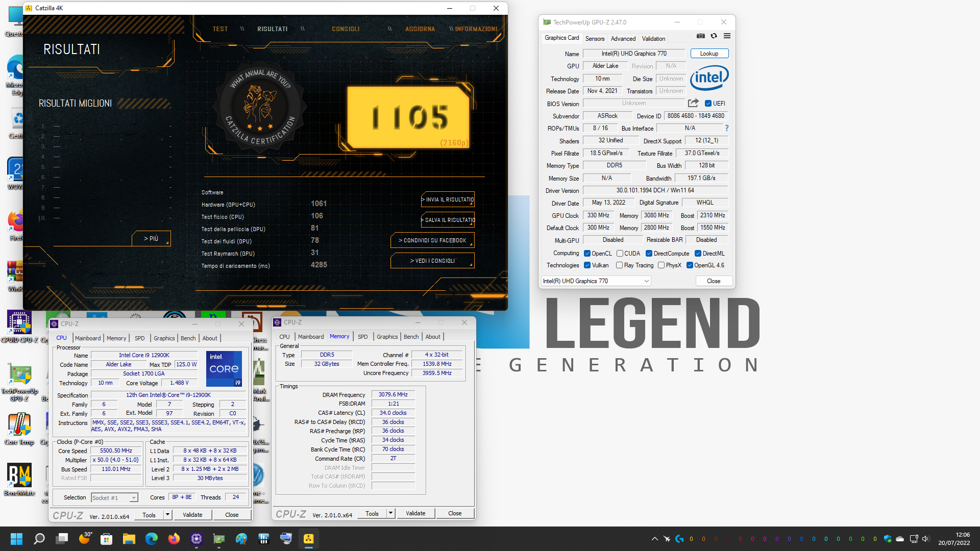This screenshot has width=980, height=551.
Task: Toggle the DirectCompute checkbox
Action: point(649,253)
